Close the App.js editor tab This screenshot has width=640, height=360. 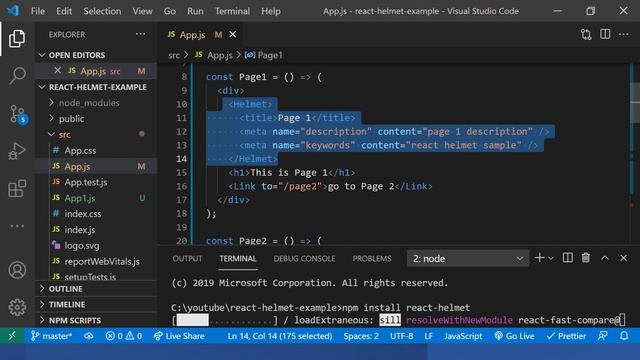232,35
